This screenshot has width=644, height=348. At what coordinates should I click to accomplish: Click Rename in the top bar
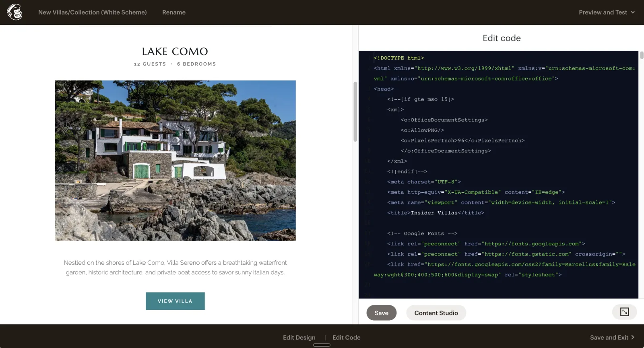[174, 12]
